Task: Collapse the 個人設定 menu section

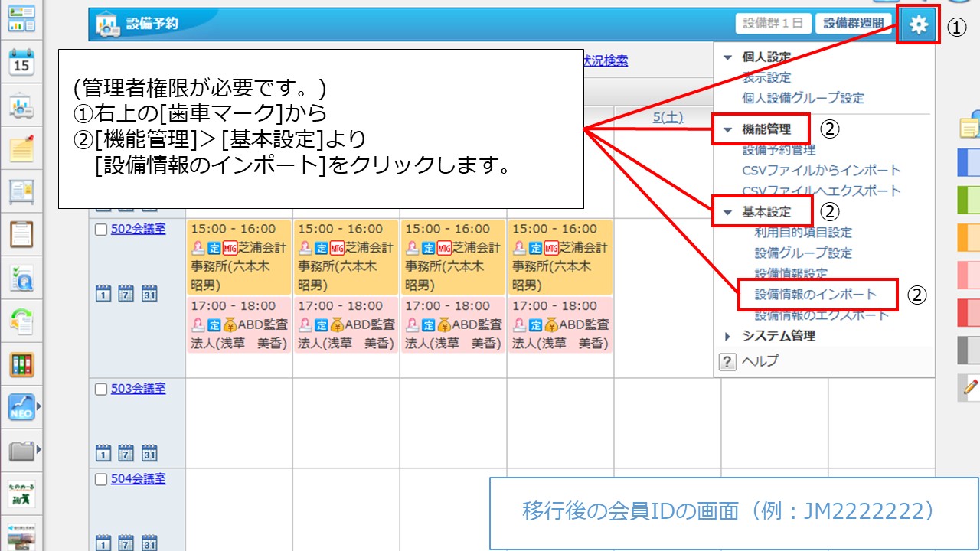Action: tap(727, 57)
